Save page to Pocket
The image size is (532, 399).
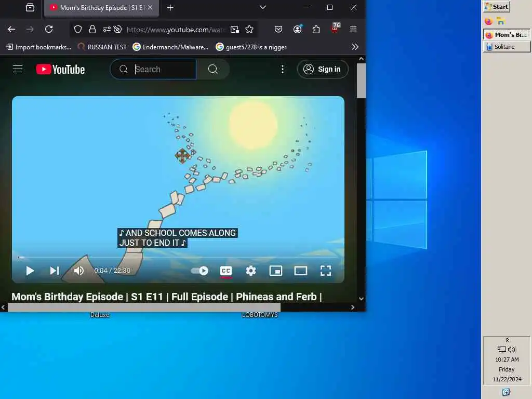pyautogui.click(x=278, y=30)
